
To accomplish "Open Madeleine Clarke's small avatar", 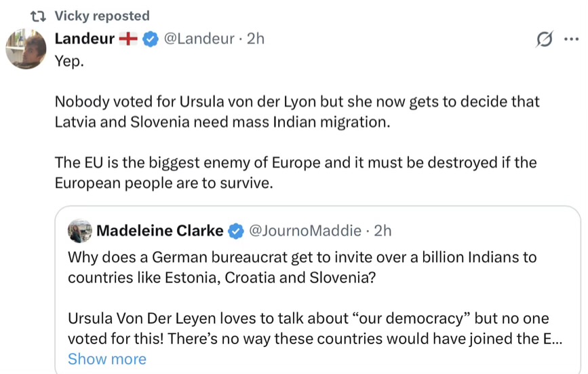I will (x=80, y=231).
